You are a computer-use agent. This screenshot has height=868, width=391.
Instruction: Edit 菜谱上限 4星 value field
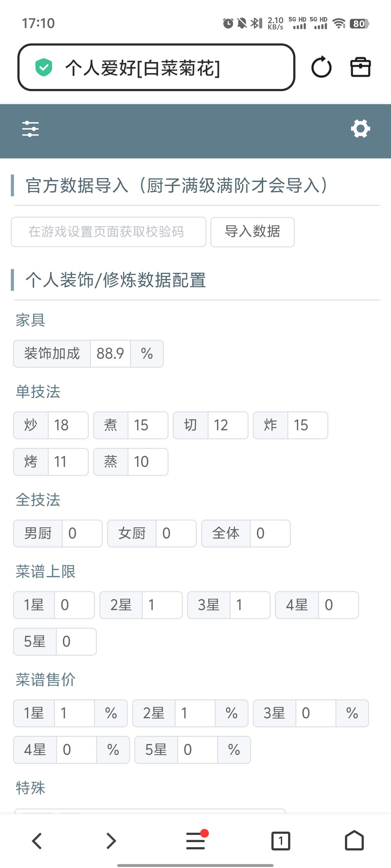[x=338, y=605]
